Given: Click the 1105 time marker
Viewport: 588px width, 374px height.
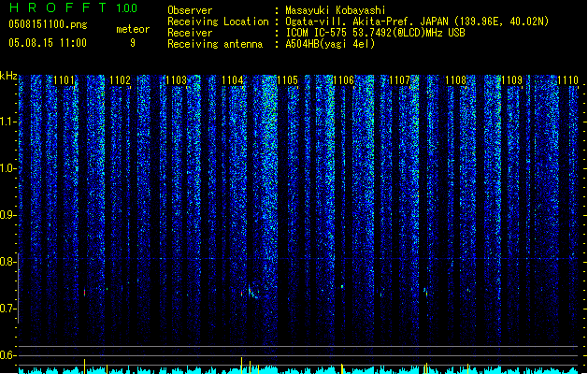Looking at the screenshot, I should pyautogui.click(x=288, y=80).
